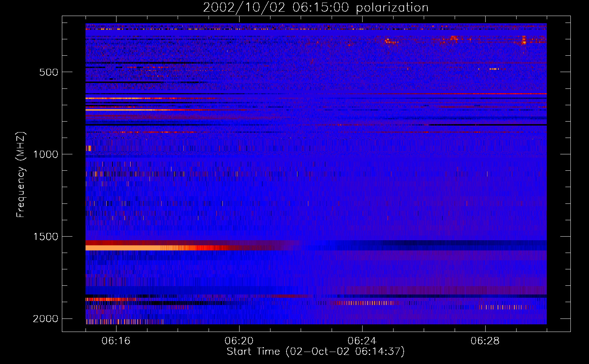Click the 1000 frequency tick label
589x364 pixels.
coord(46,154)
